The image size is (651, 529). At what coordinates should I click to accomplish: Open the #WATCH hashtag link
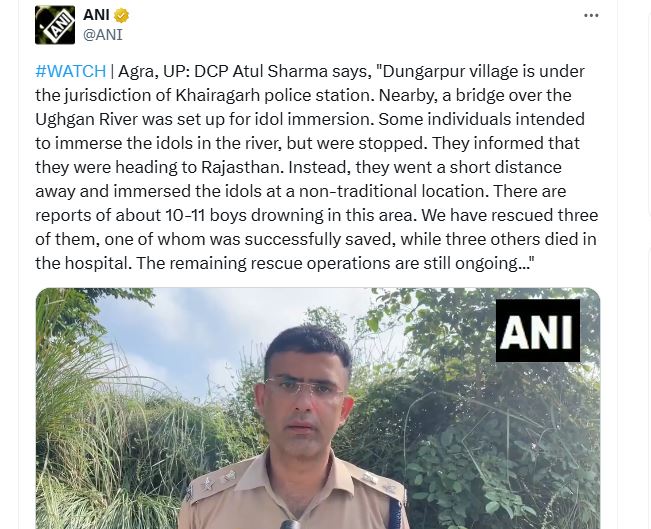pyautogui.click(x=71, y=71)
